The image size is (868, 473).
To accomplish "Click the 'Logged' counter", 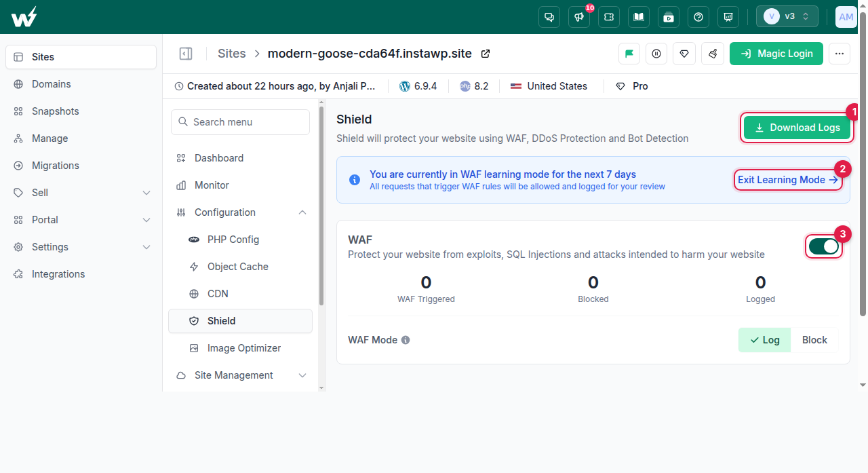I will click(760, 288).
